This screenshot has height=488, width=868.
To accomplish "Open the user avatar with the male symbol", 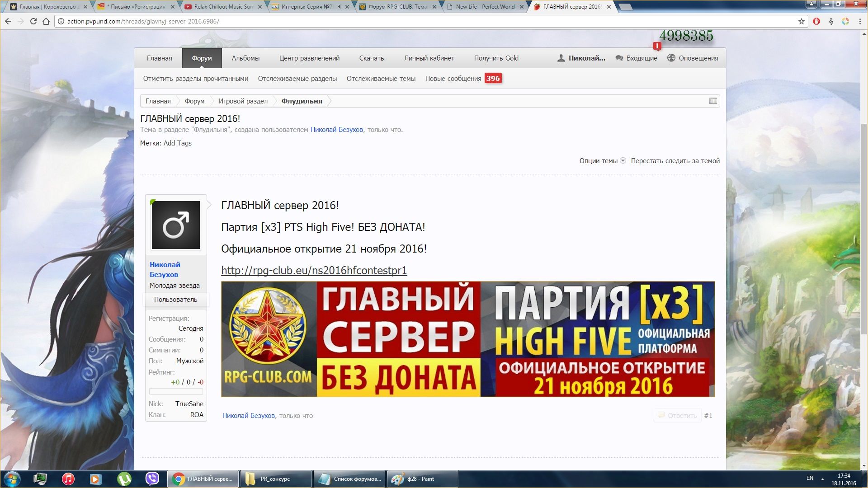I will [x=176, y=225].
